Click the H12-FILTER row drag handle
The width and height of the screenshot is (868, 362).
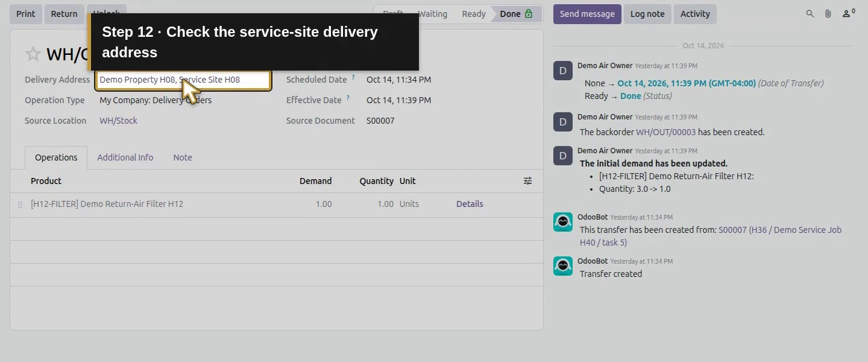pos(20,205)
